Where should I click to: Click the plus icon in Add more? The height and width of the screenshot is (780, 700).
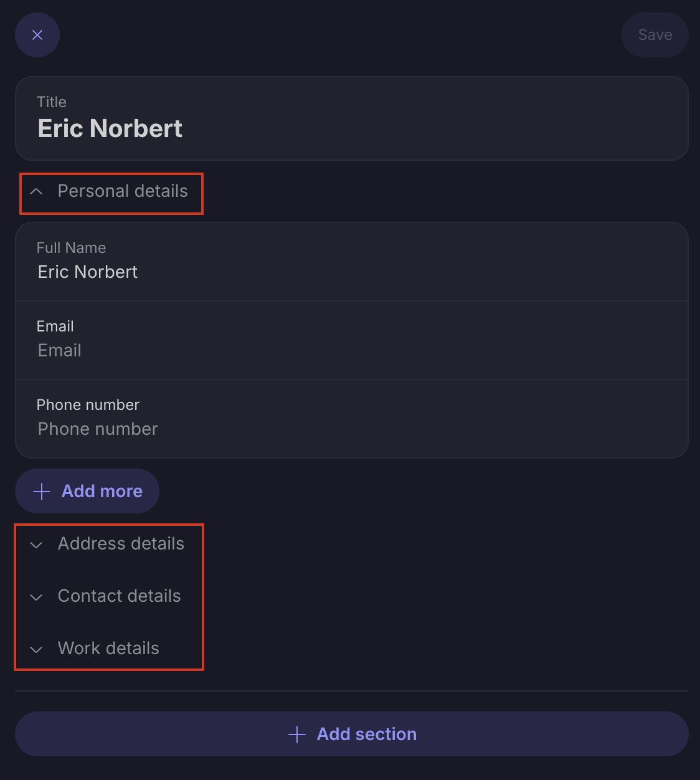point(42,492)
